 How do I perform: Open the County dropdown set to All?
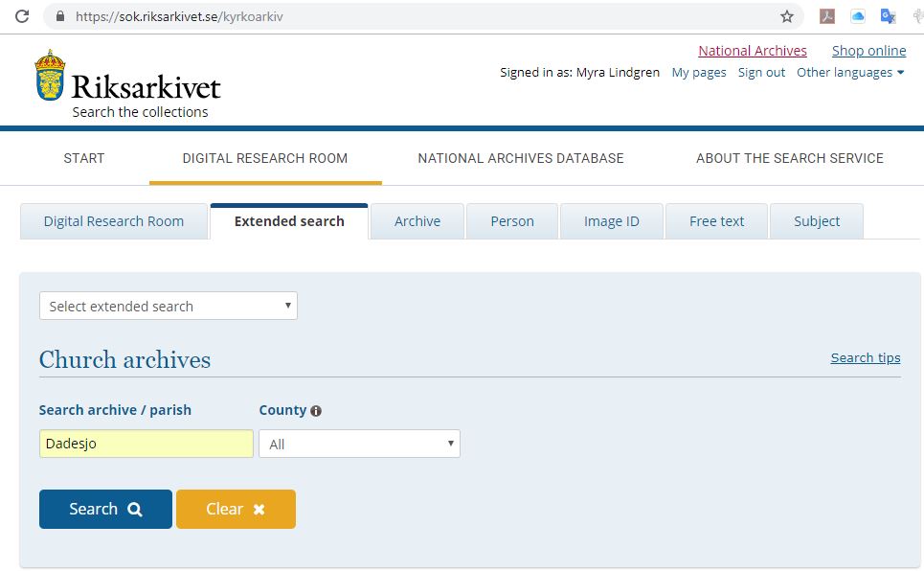pyautogui.click(x=359, y=444)
